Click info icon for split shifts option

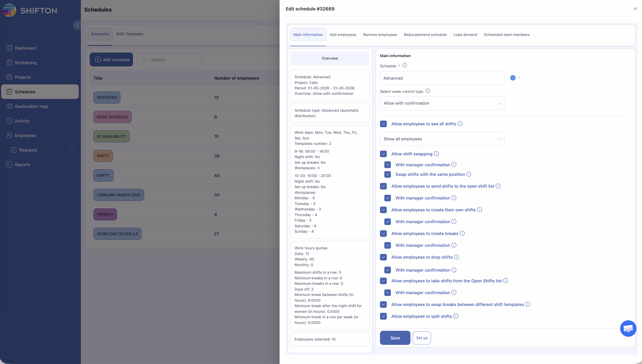pyautogui.click(x=456, y=316)
